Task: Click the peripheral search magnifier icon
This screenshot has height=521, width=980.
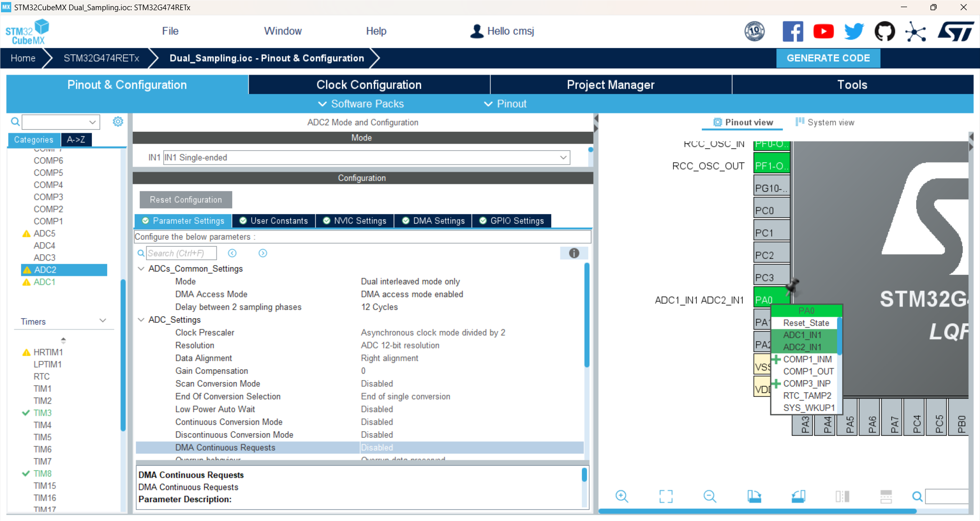Action: [x=15, y=122]
